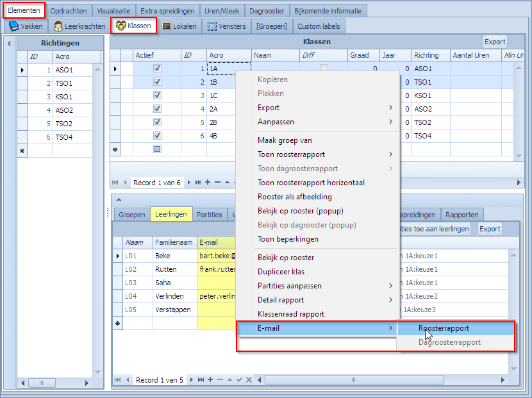
Task: Select Dupliceer klas in context menu
Action: coord(318,272)
